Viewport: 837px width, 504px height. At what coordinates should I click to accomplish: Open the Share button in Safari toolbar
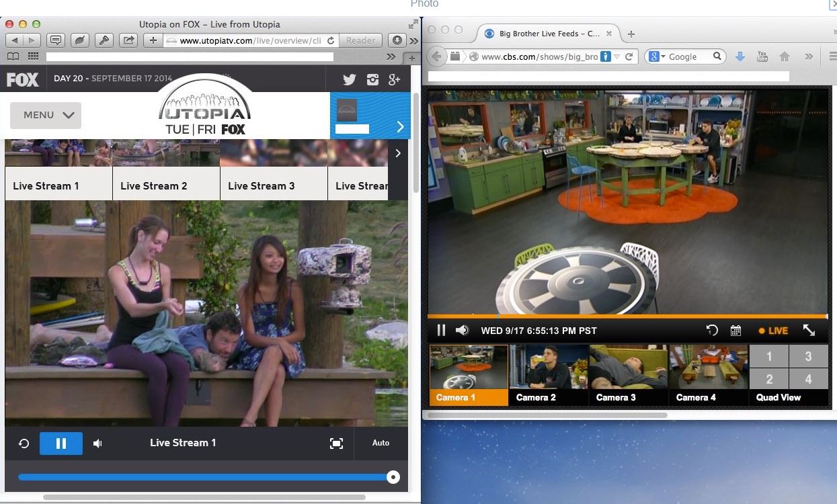pyautogui.click(x=128, y=40)
